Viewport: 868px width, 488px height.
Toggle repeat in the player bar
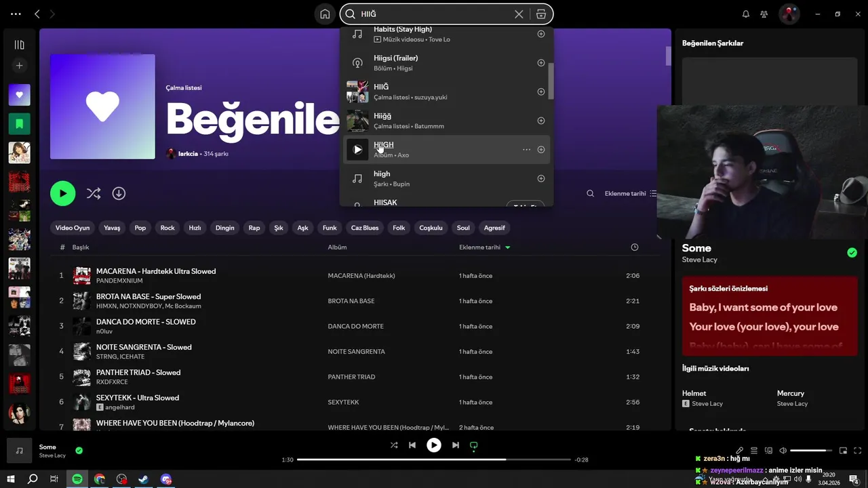(x=474, y=445)
